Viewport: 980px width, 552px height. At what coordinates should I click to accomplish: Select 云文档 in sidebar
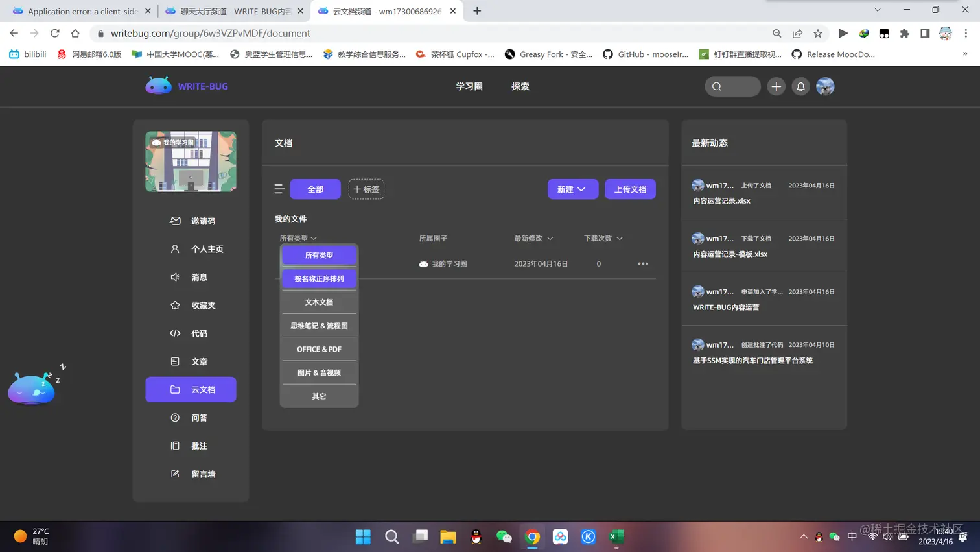[191, 390]
